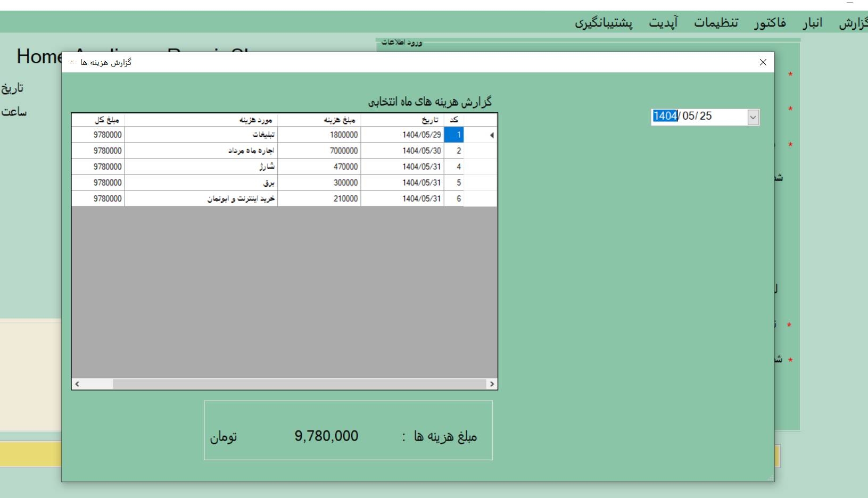Click code cell 4 in the table

454,167
